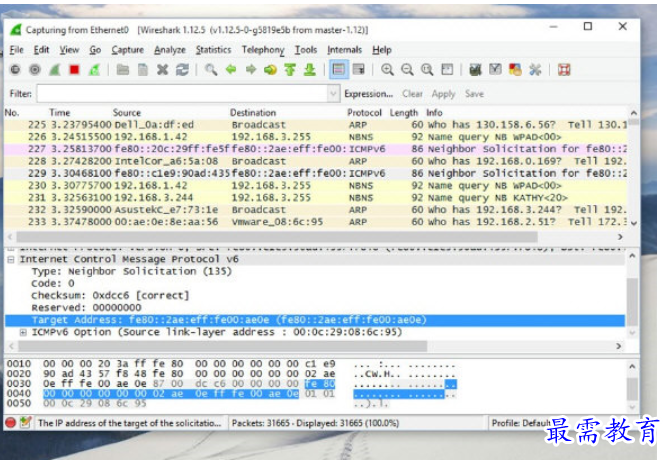
Task: Sort packets by the Source column
Action: 127,113
